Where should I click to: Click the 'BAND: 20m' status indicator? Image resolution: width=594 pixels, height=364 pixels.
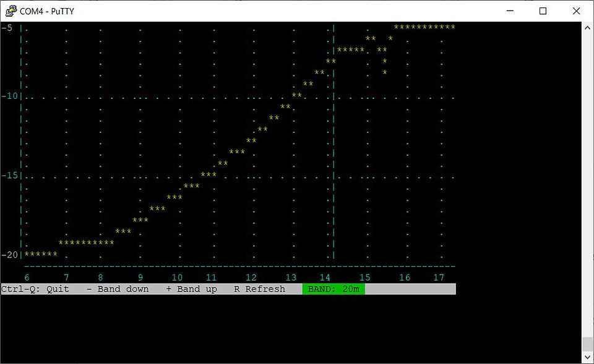coord(334,289)
